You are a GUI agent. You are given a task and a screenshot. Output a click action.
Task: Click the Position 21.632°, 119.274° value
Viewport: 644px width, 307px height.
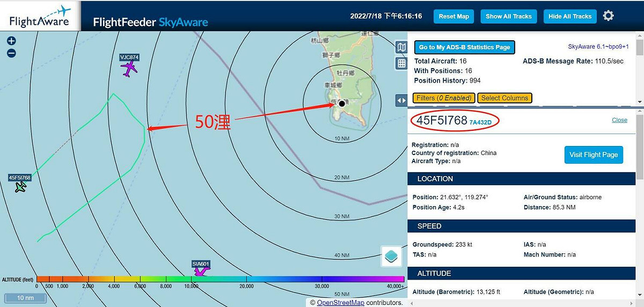tap(464, 197)
